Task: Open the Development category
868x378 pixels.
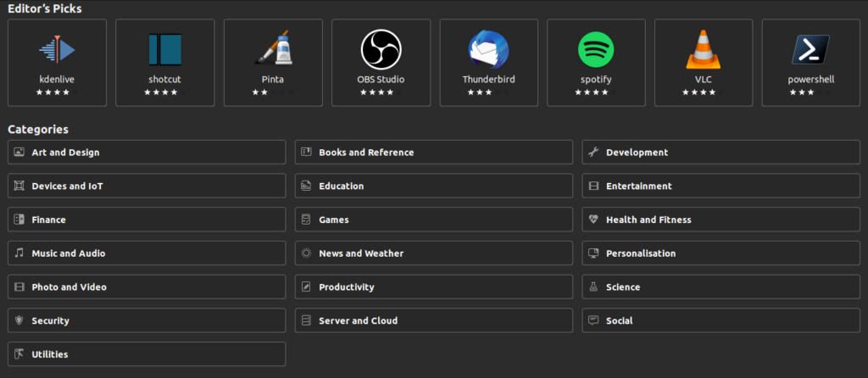Action: (x=721, y=153)
